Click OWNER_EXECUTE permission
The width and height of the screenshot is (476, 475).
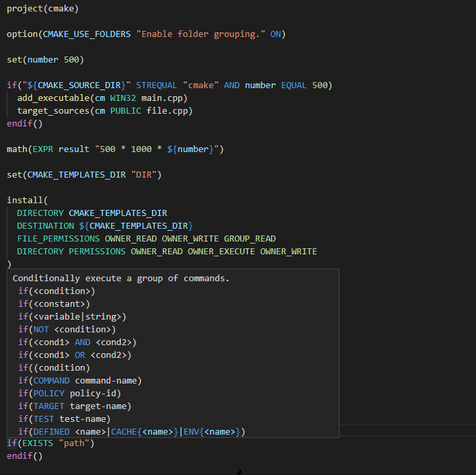pos(221,251)
